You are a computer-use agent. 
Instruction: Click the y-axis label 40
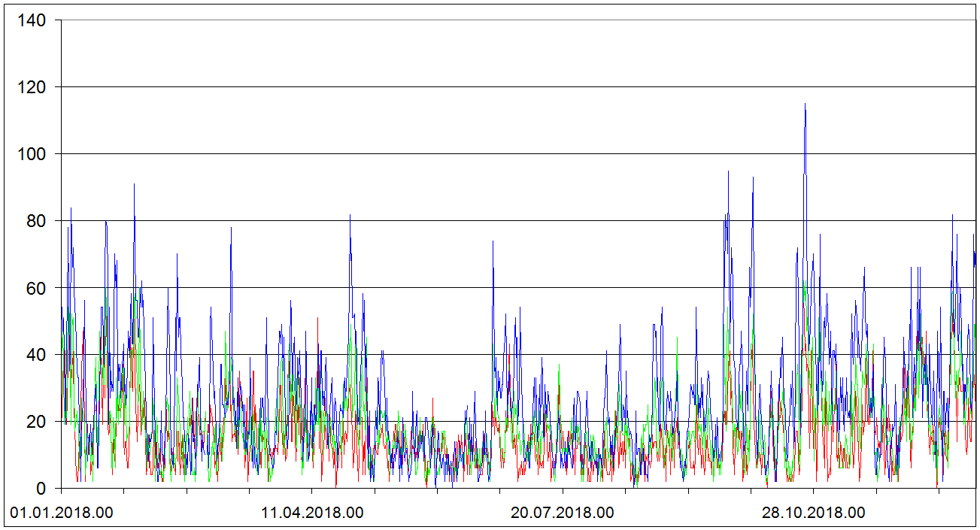pyautogui.click(x=35, y=355)
